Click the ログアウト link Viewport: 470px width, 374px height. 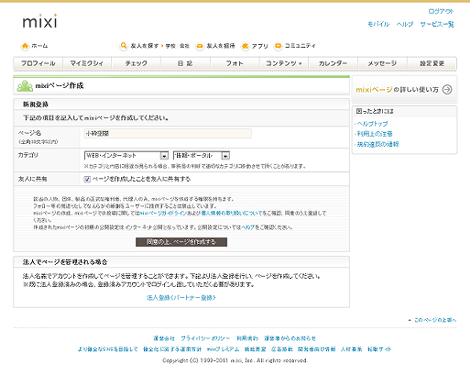click(x=441, y=11)
